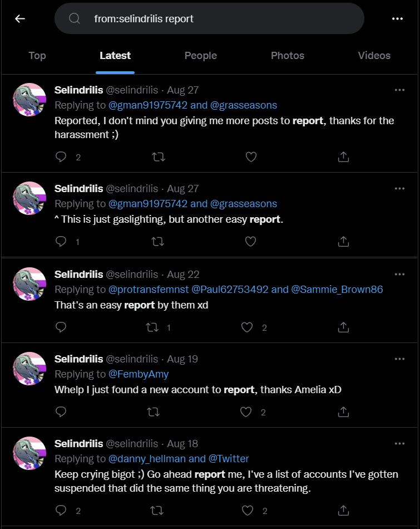Switch to the Top tab
Screen dimensions: 420x529
(x=37, y=55)
